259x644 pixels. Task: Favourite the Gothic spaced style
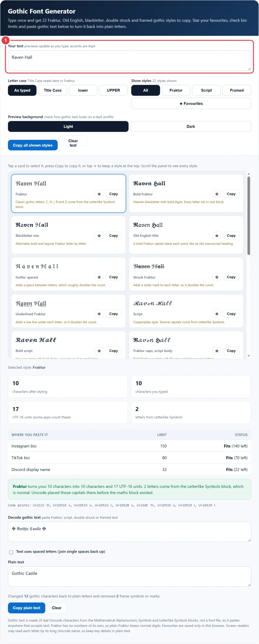pyautogui.click(x=99, y=277)
